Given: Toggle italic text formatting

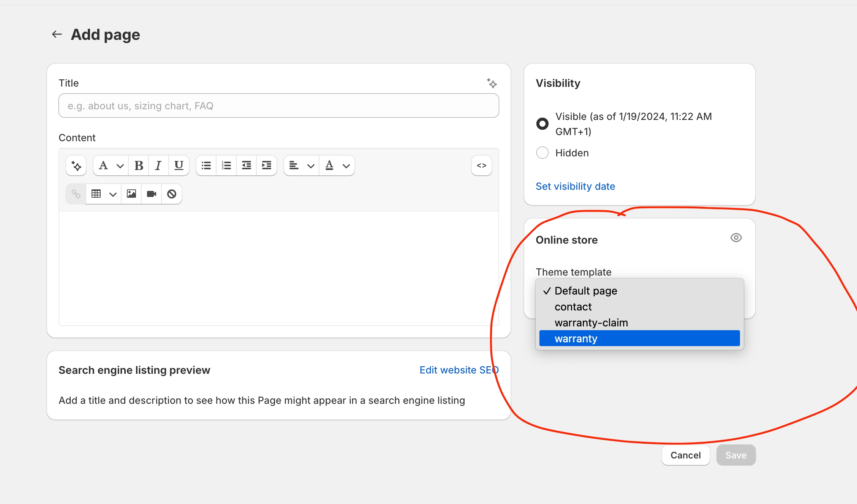Looking at the screenshot, I should click(x=158, y=165).
